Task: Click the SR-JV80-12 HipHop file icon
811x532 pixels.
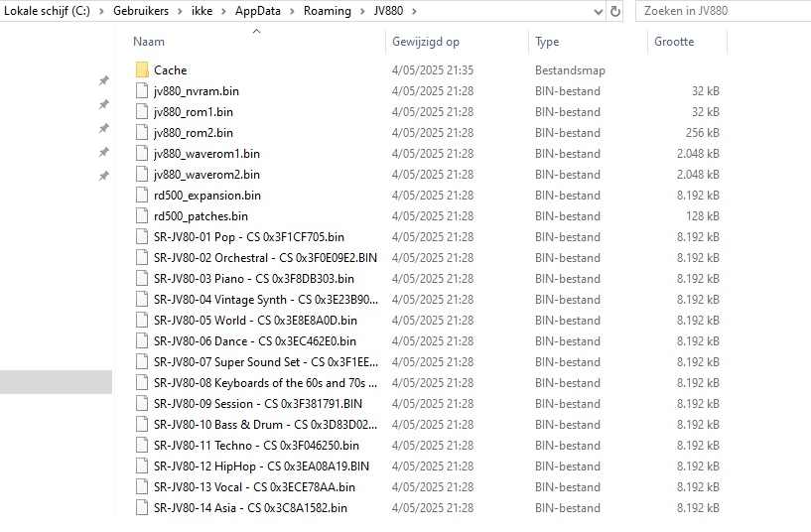Action: click(x=142, y=465)
